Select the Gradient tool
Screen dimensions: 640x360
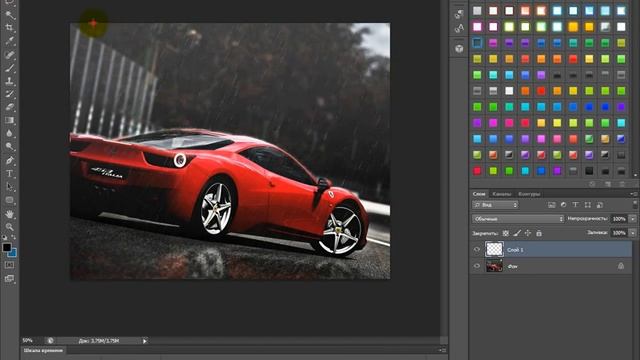click(x=10, y=120)
